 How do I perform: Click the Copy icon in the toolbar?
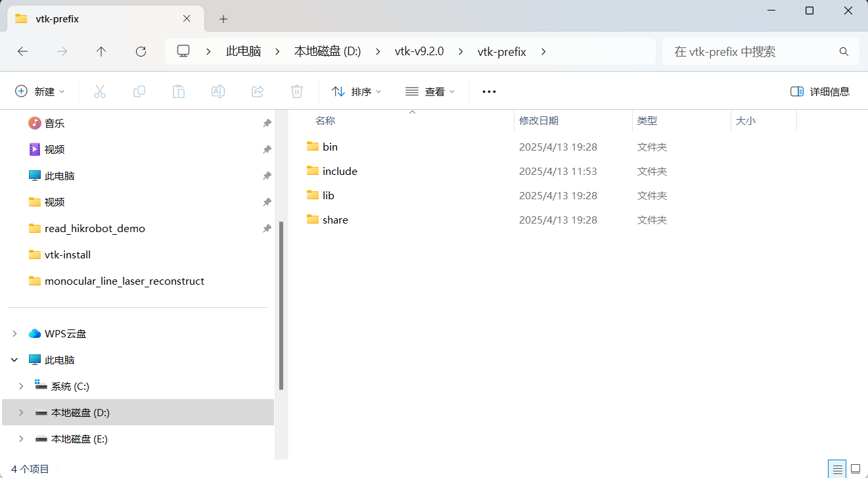click(x=139, y=91)
